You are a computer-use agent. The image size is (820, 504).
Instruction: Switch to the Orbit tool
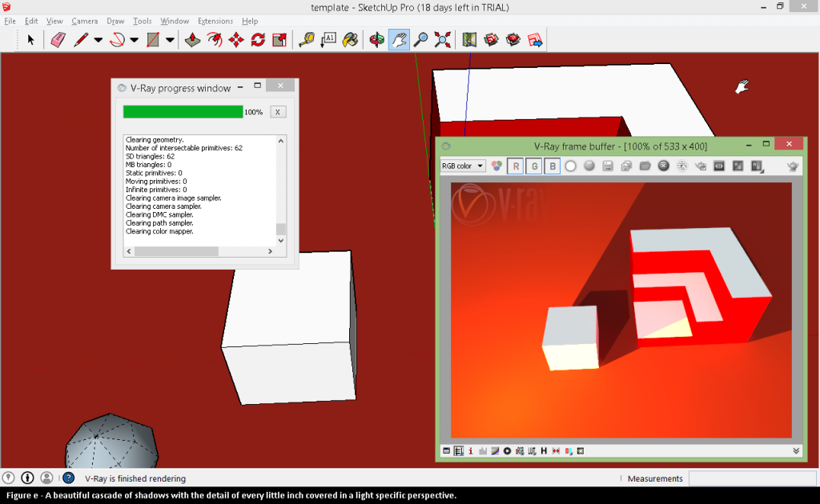(x=376, y=39)
